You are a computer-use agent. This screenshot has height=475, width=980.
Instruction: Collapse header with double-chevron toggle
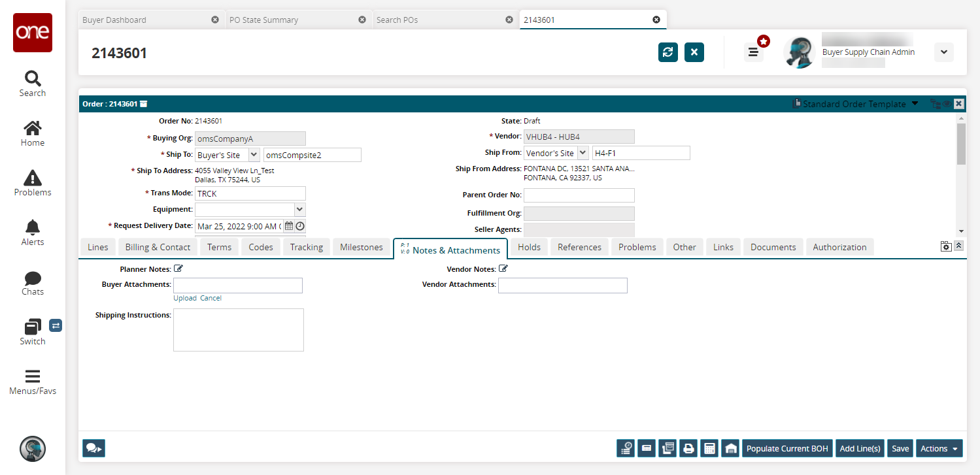tap(958, 246)
